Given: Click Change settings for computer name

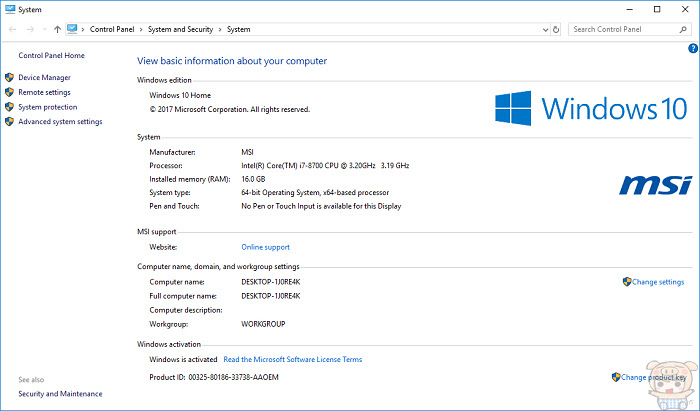Looking at the screenshot, I should (658, 282).
